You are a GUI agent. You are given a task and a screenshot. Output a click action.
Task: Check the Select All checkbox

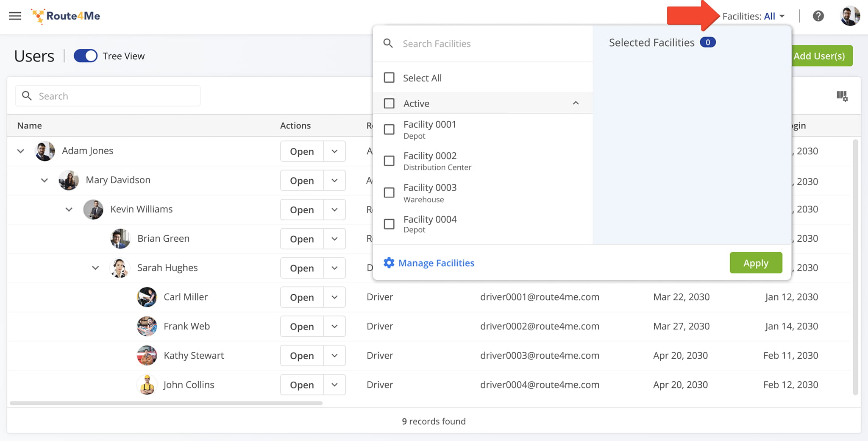tap(389, 78)
